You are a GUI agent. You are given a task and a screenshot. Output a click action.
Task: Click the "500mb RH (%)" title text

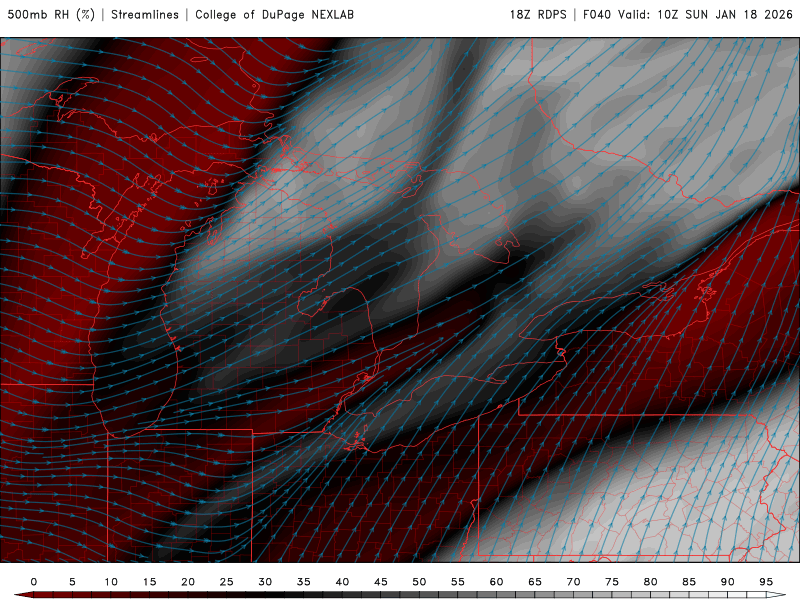pos(51,14)
